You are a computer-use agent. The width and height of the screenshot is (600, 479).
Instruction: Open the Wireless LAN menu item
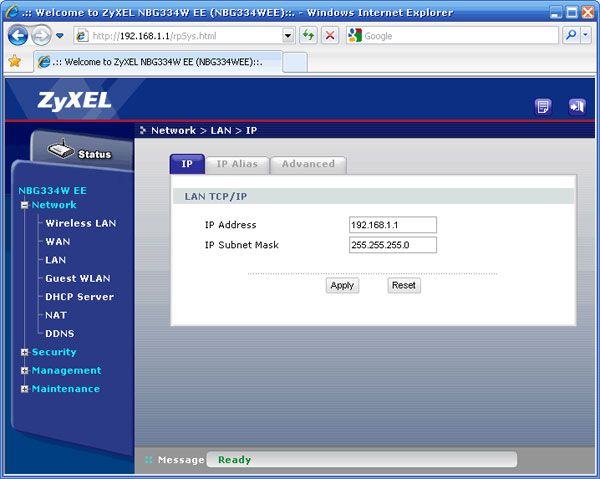pyautogui.click(x=80, y=223)
